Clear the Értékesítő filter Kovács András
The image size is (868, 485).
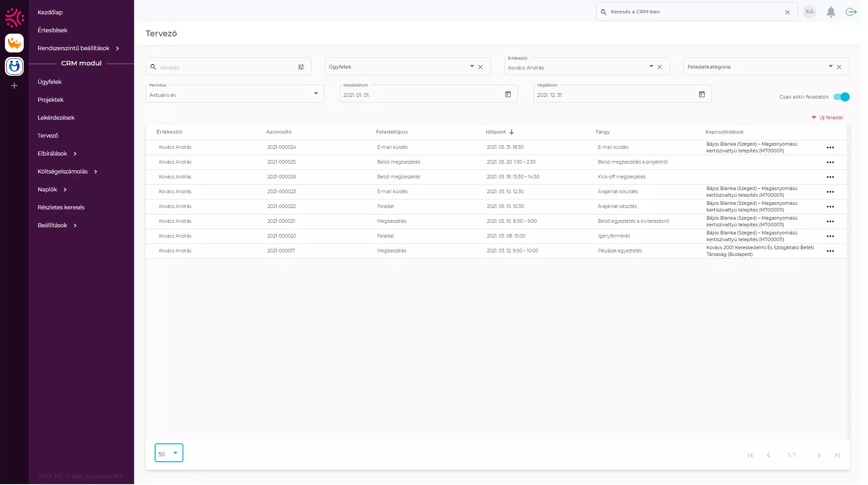[x=660, y=67]
